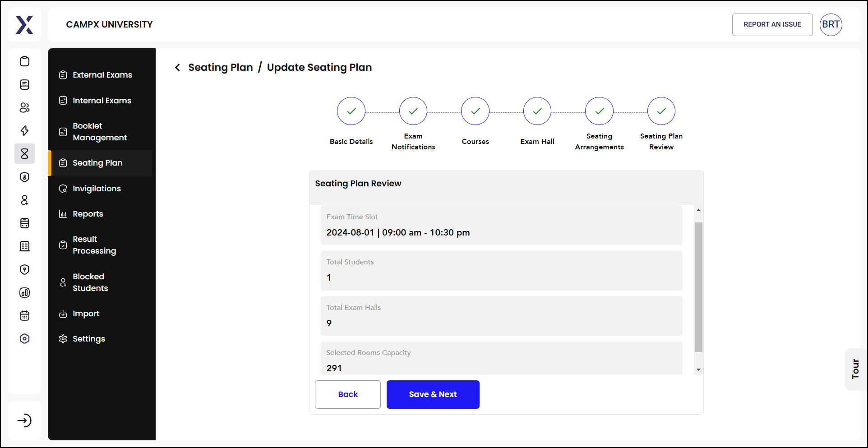This screenshot has width=868, height=448.
Task: Open Blocked Students menu item
Action: [100, 282]
